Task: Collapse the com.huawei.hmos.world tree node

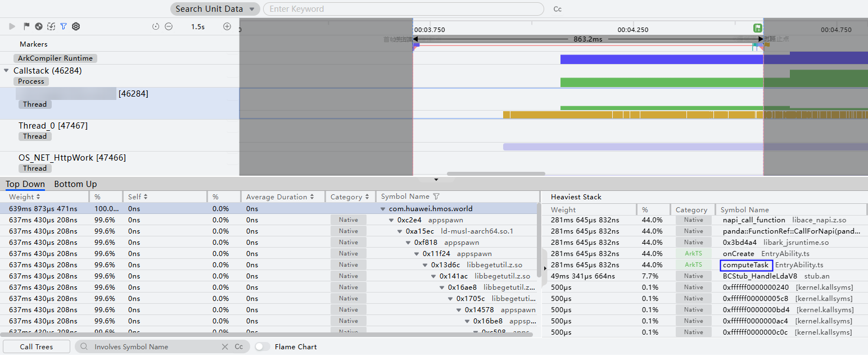Action: pyautogui.click(x=383, y=208)
